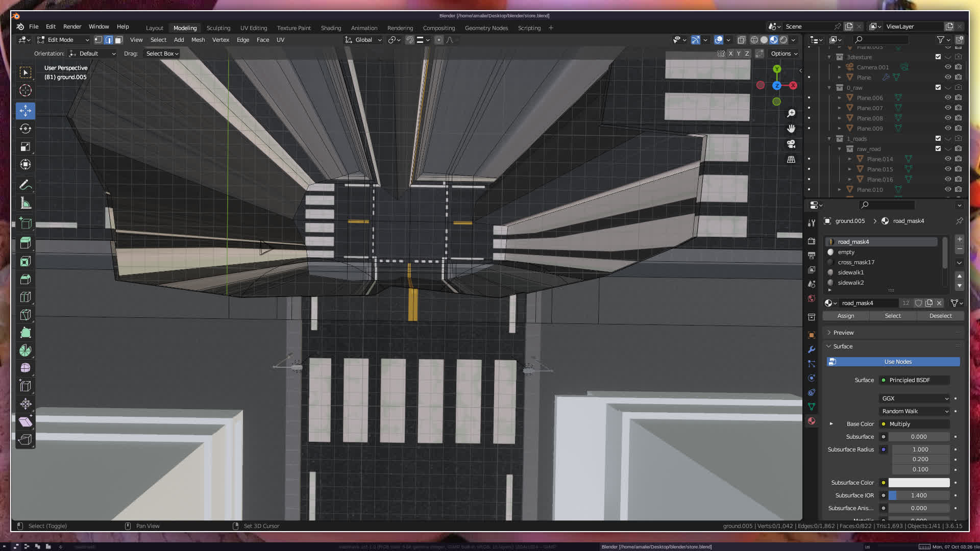The image size is (980, 551).
Task: Activate the Rotate tool
Action: [x=26, y=129]
